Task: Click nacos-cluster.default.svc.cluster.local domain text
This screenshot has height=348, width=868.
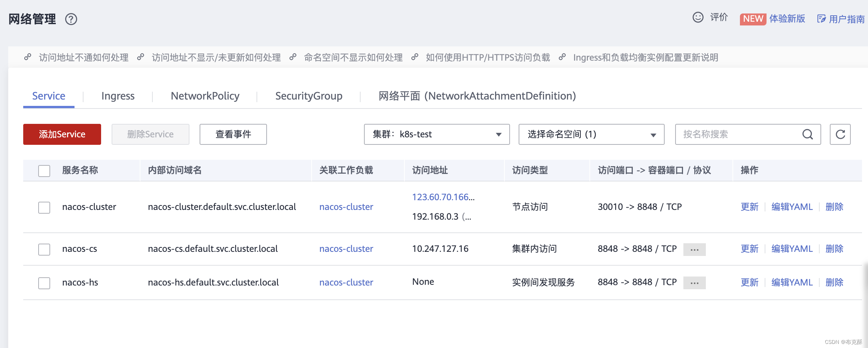Action: (x=222, y=207)
